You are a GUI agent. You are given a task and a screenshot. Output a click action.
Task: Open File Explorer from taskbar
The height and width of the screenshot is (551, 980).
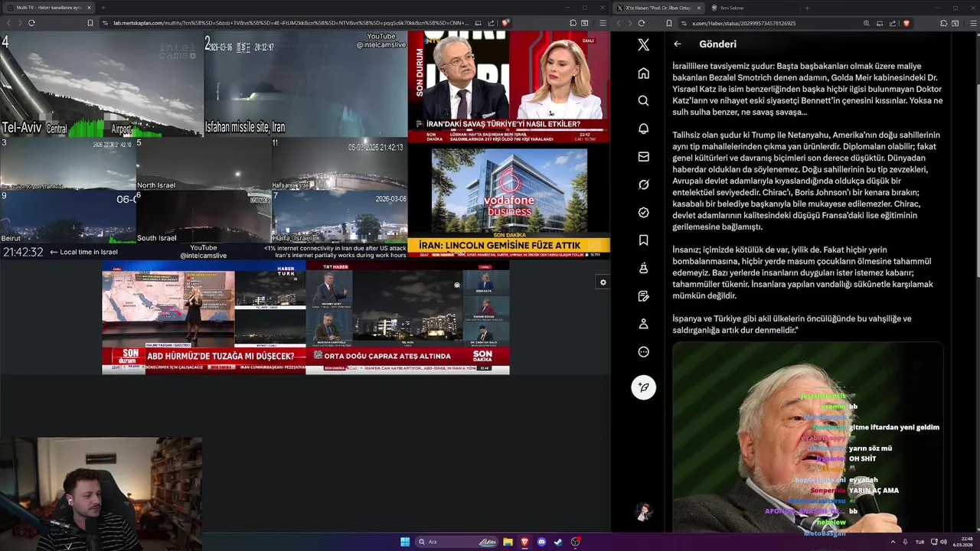click(x=508, y=542)
